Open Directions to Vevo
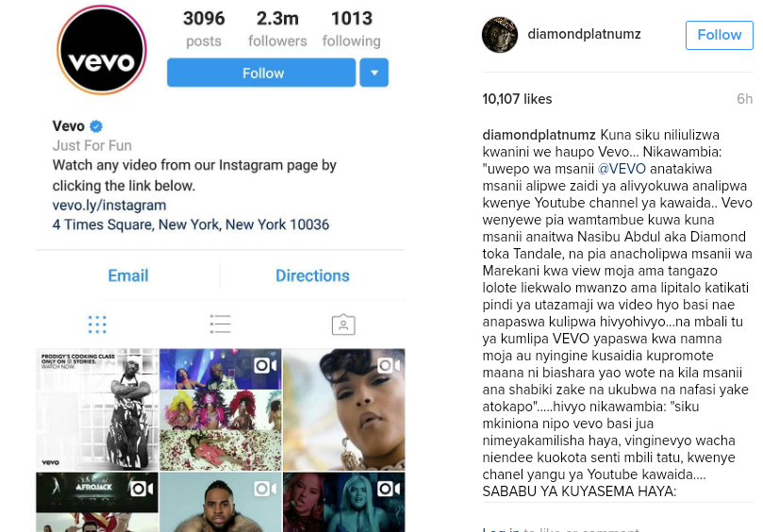The width and height of the screenshot is (763, 532). [x=312, y=276]
